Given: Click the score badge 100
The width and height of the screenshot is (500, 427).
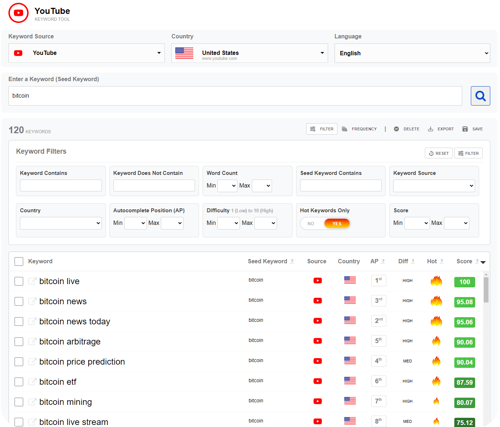Looking at the screenshot, I should [x=464, y=282].
